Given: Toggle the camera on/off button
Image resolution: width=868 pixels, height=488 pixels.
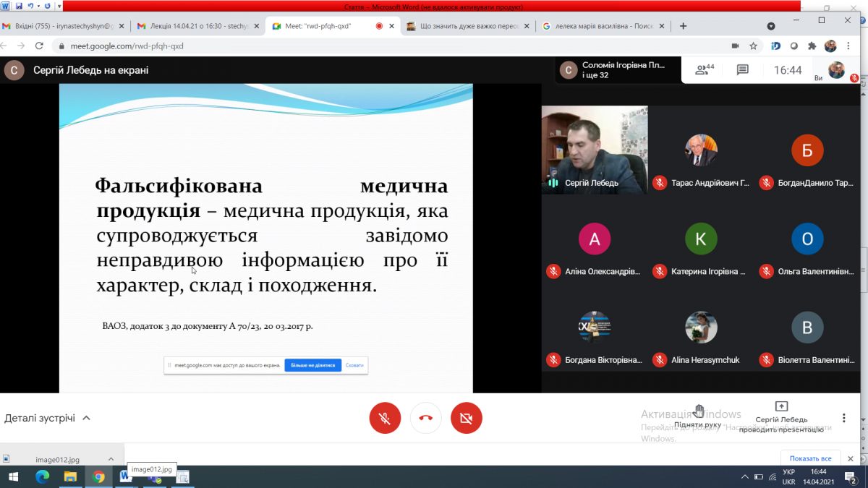Looking at the screenshot, I should pos(466,418).
